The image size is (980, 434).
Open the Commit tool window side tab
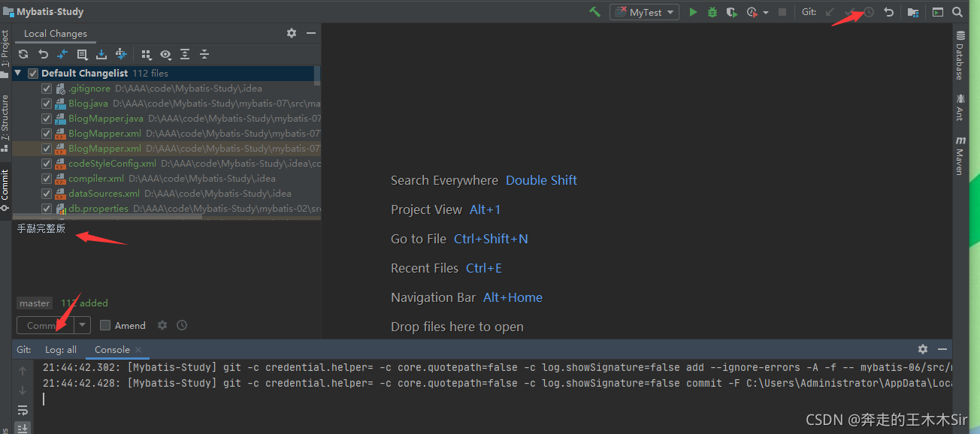click(5, 189)
